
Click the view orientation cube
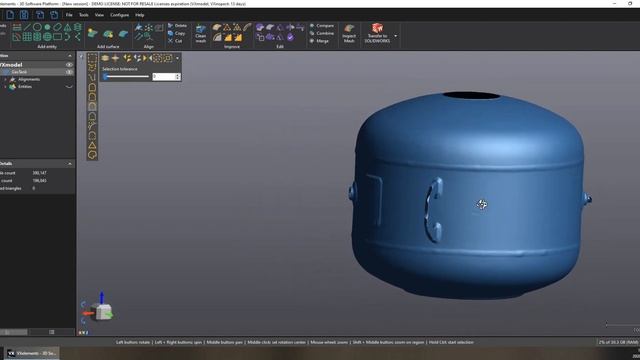(103, 312)
